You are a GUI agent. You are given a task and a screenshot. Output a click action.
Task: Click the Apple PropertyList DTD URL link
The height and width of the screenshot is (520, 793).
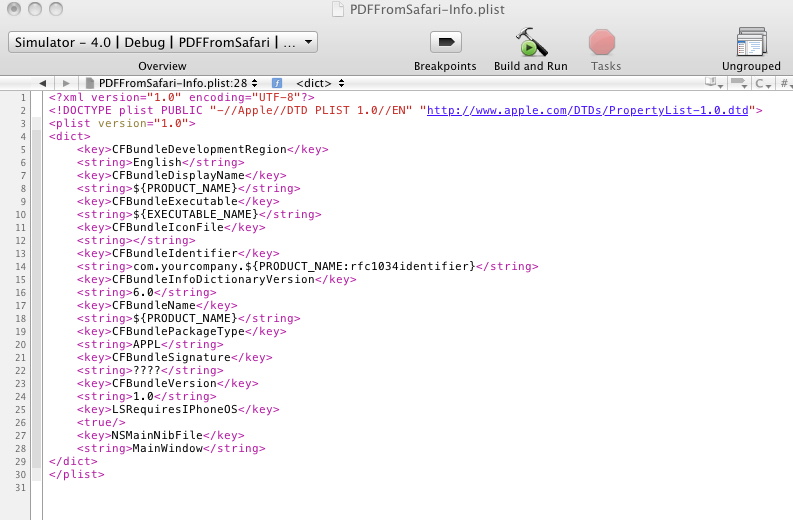590,110
